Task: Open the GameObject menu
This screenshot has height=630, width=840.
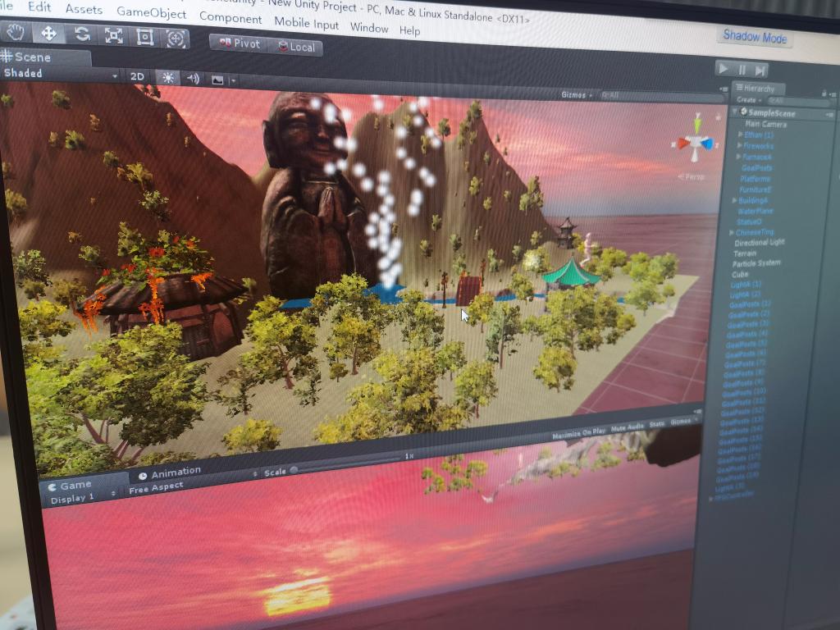Action: click(x=151, y=13)
